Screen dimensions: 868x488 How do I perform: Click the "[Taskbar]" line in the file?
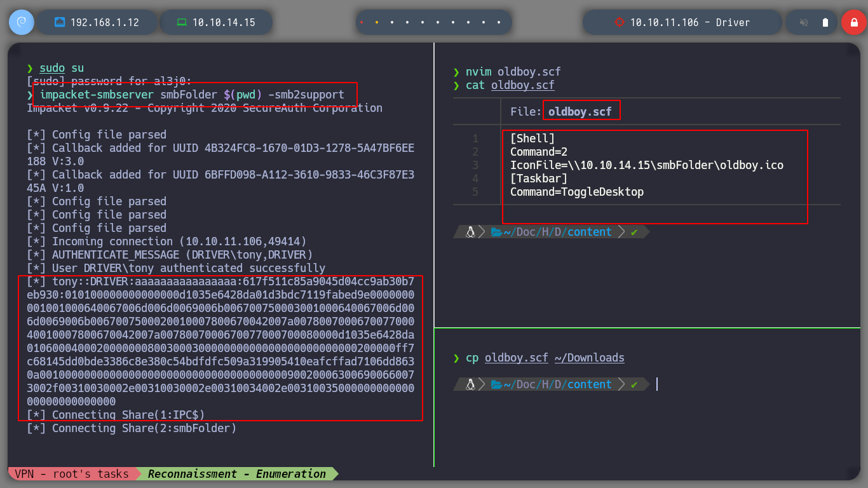coord(539,178)
